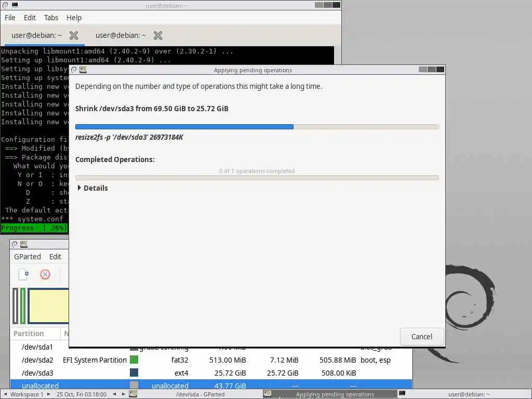Select the yellow sda3 block in disk map
The height and width of the screenshot is (399, 532).
click(x=48, y=305)
